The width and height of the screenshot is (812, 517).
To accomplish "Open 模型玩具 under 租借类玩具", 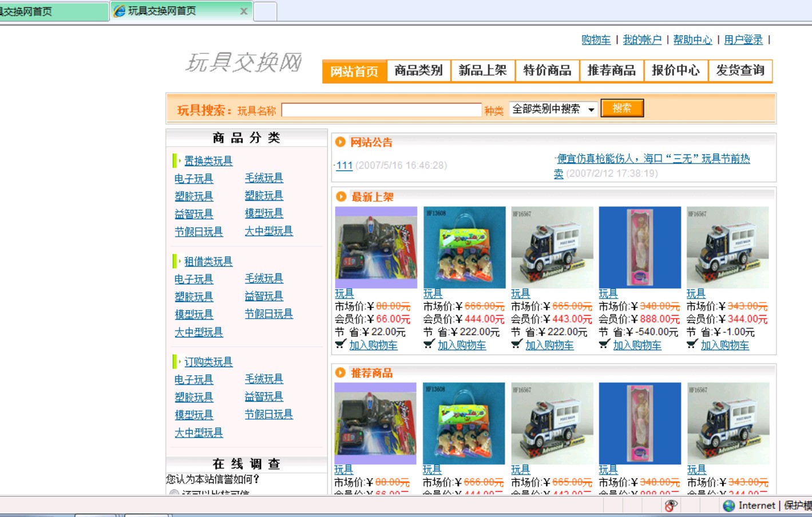I will tap(194, 315).
